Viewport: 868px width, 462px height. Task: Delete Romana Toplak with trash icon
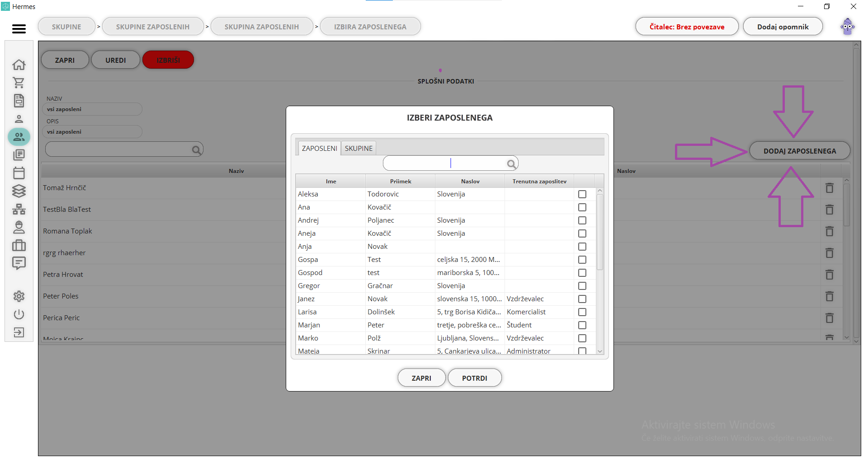(x=830, y=231)
